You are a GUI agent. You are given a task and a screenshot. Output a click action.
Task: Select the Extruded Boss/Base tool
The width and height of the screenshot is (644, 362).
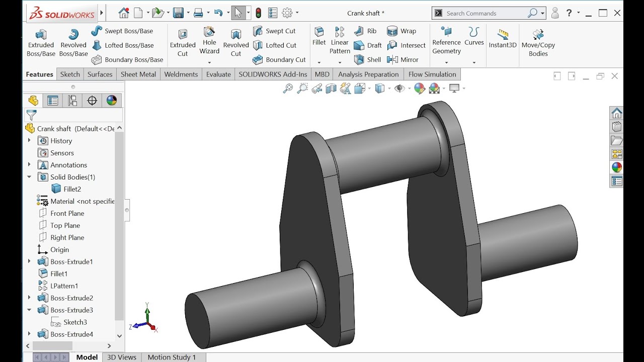(x=41, y=43)
